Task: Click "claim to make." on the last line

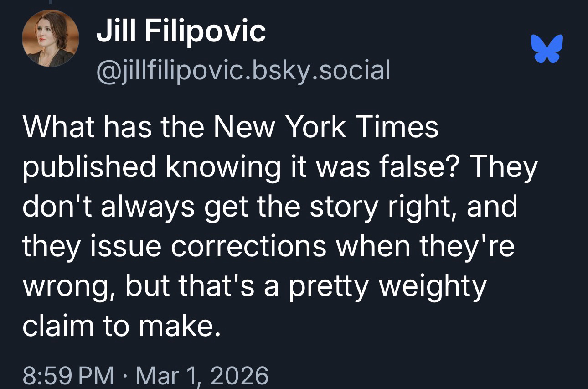Action: (122, 325)
